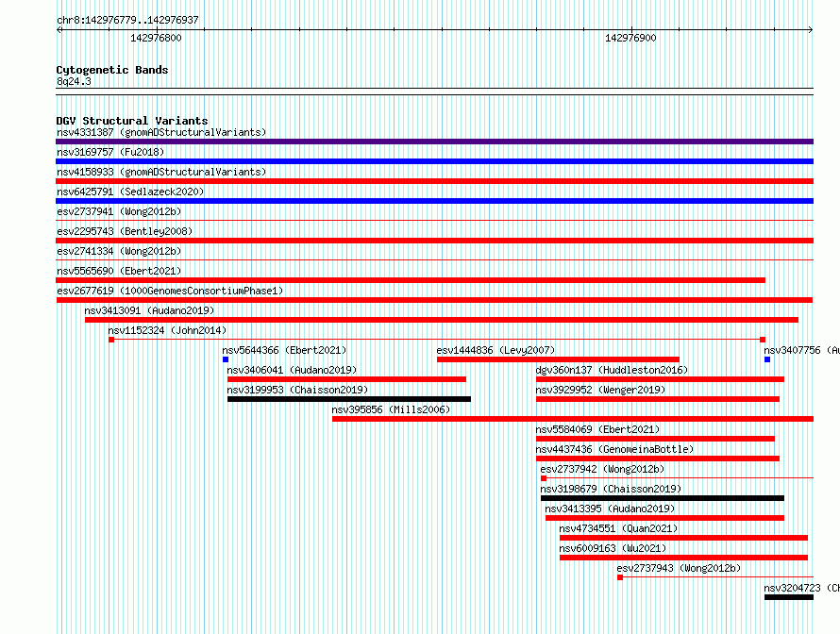
Task: Click red start marker of esv2737942
Action: (544, 478)
